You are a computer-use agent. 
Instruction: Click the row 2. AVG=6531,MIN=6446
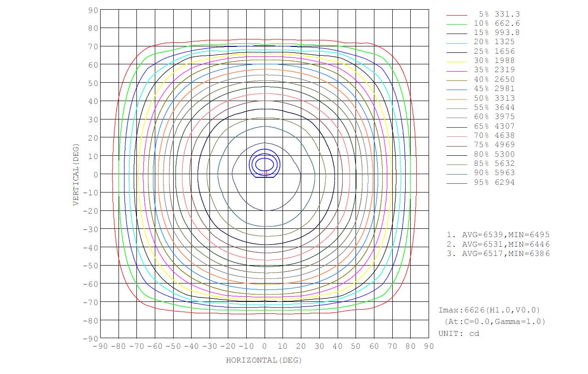pyautogui.click(x=498, y=244)
